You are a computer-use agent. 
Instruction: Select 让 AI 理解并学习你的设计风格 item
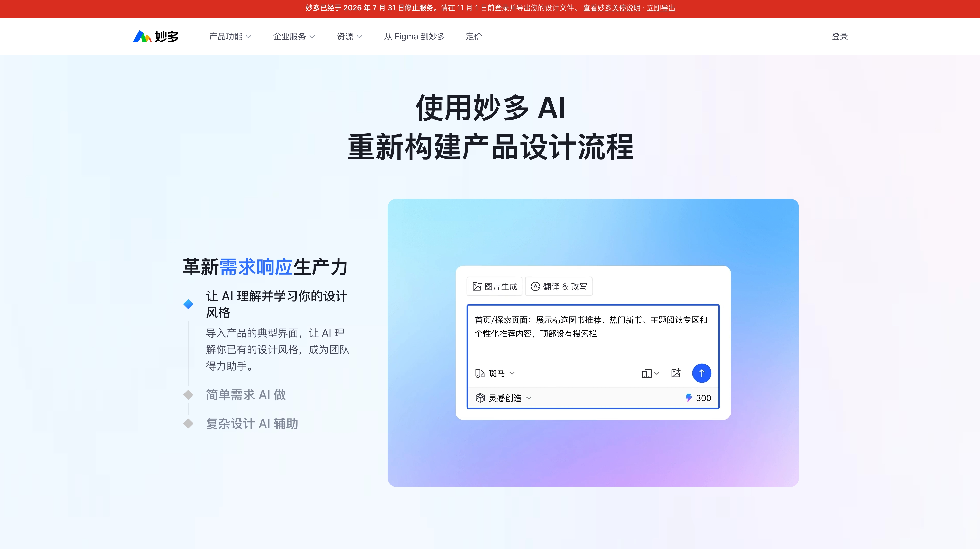coord(276,304)
